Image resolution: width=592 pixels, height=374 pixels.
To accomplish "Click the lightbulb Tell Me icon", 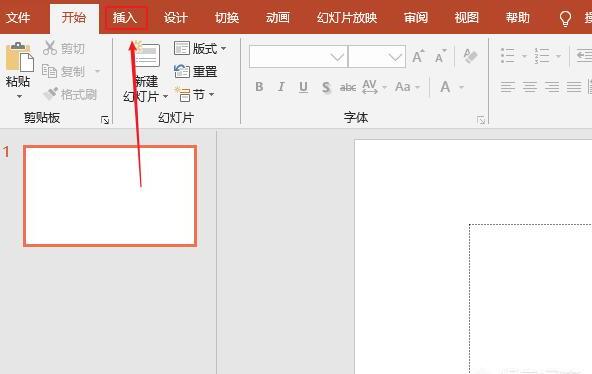I will point(565,18).
